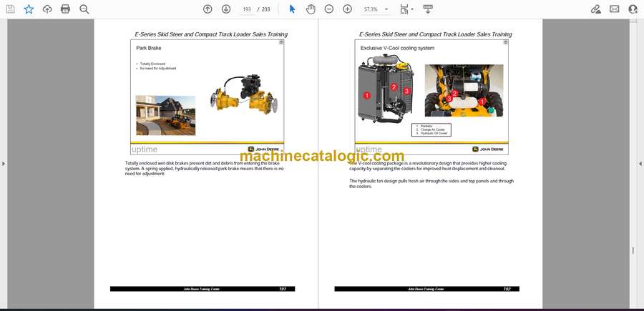Zoom out with the minus button
Image resolution: width=644 pixels, height=311 pixels.
(x=329, y=9)
